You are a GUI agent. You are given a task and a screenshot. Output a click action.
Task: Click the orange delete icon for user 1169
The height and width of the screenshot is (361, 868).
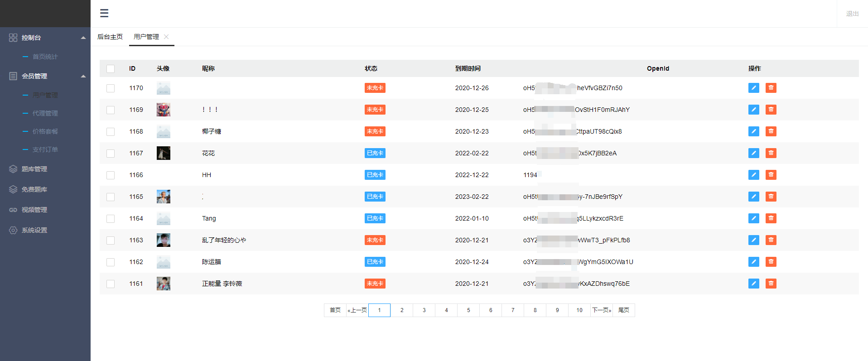(771, 110)
